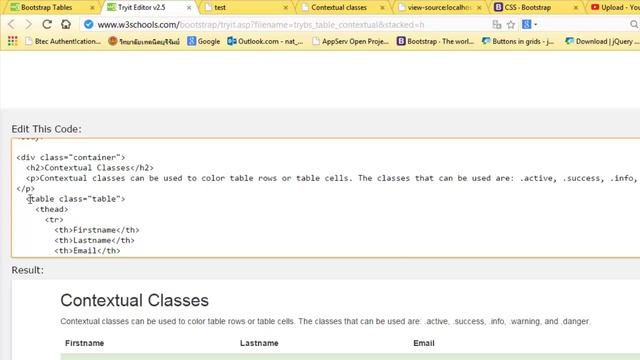
Task: Bookmark this page with the star icon
Action: (x=511, y=25)
